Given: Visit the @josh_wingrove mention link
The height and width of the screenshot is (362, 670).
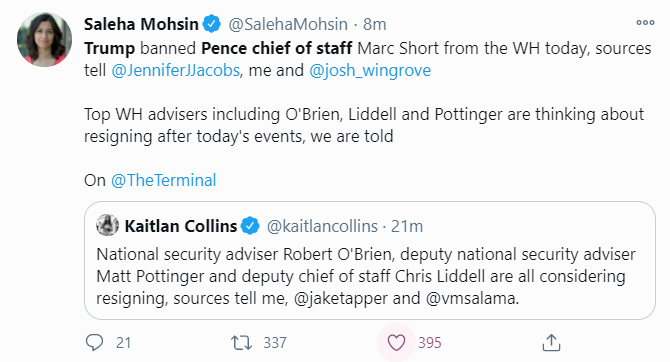Looking at the screenshot, I should pos(370,70).
